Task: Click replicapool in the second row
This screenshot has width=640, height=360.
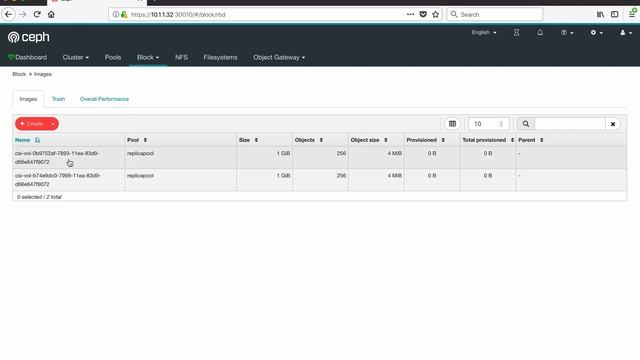Action: click(140, 176)
